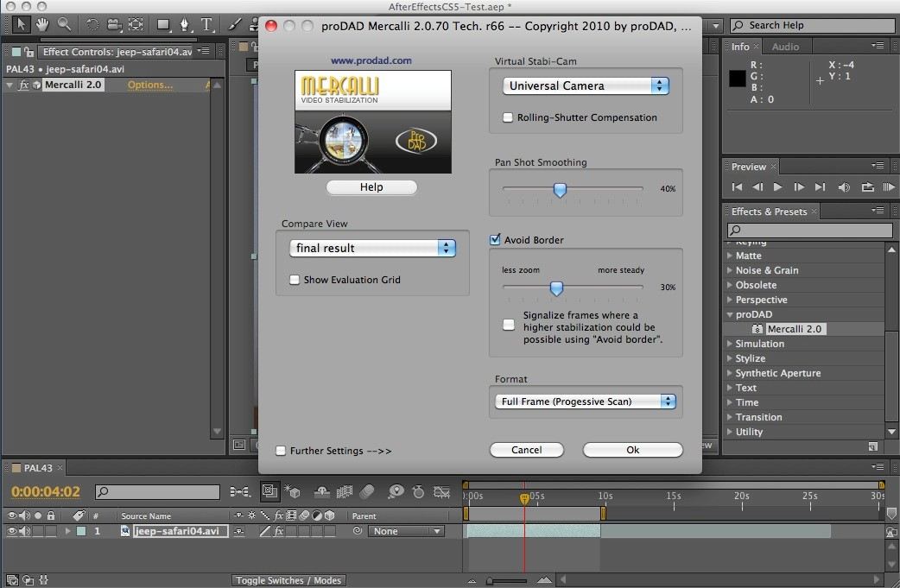
Task: Open the Graph Editor
Action: (x=441, y=491)
